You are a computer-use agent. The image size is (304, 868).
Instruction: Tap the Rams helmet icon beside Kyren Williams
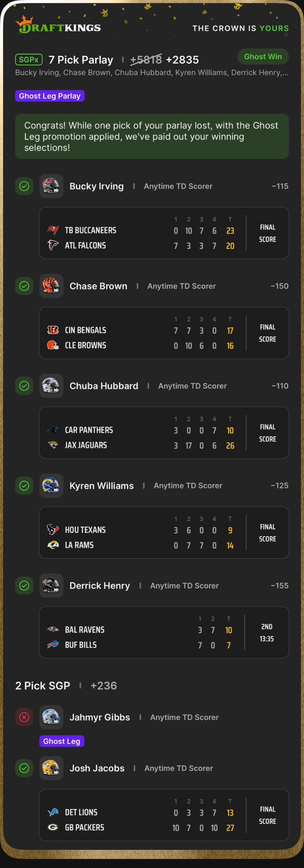51,486
